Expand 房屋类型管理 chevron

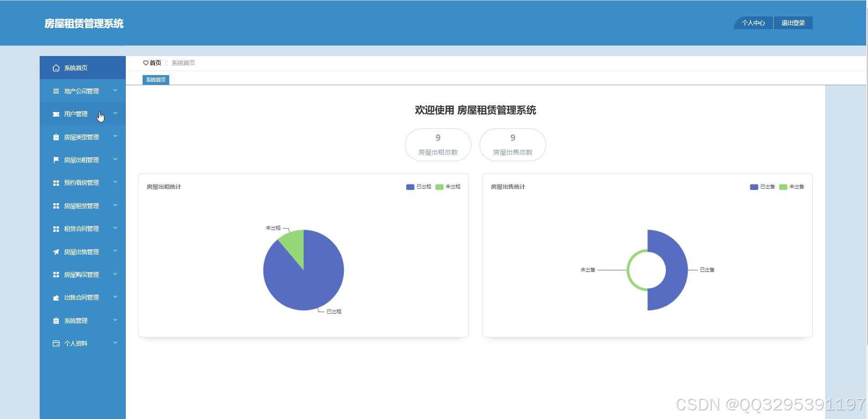115,136
